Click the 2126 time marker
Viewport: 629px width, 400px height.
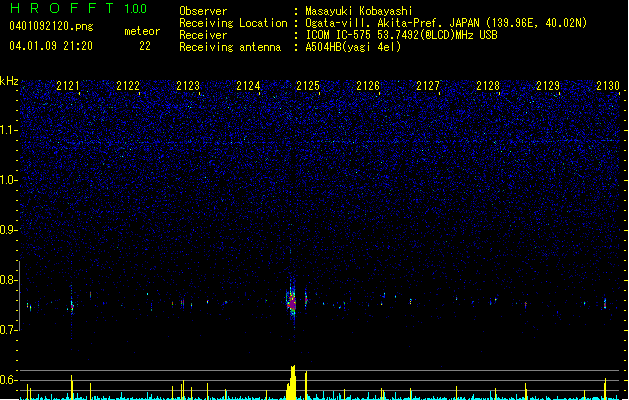(x=368, y=86)
